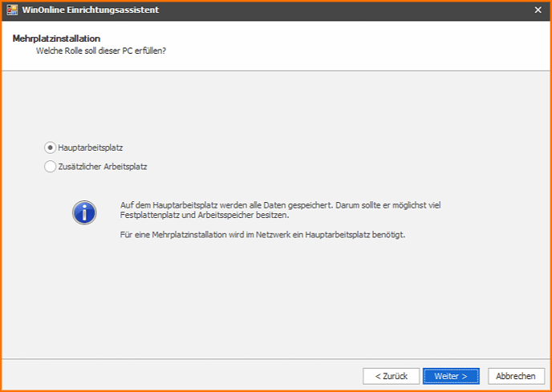Cancel setup via the Abbrechen button
This screenshot has width=552, height=392.
coord(515,376)
